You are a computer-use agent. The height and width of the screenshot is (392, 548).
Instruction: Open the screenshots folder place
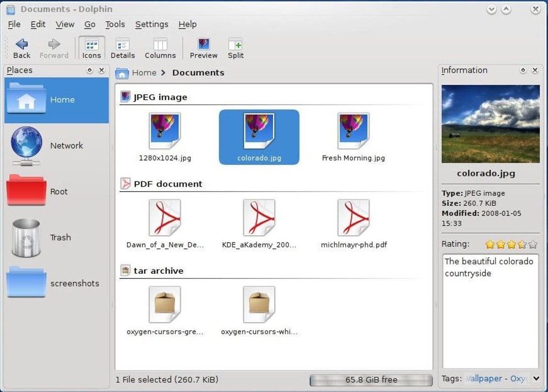tap(57, 283)
